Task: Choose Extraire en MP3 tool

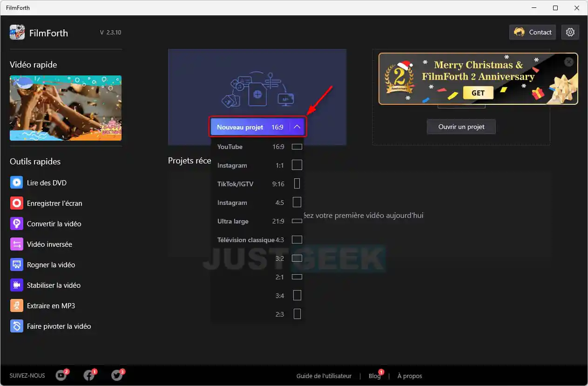Action: click(42, 305)
